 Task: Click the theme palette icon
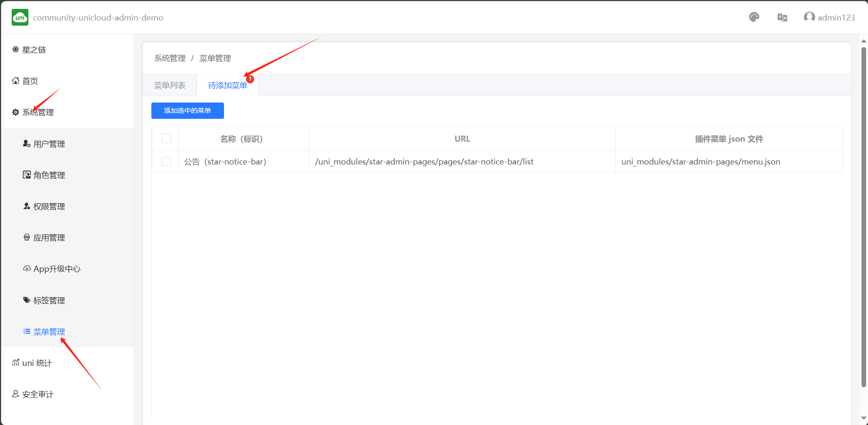point(754,17)
